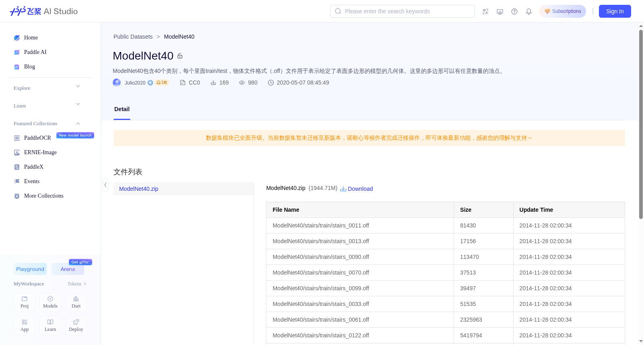Click the unlock icon beside ModelNet40 title
This screenshot has height=345, width=644.
[180, 56]
